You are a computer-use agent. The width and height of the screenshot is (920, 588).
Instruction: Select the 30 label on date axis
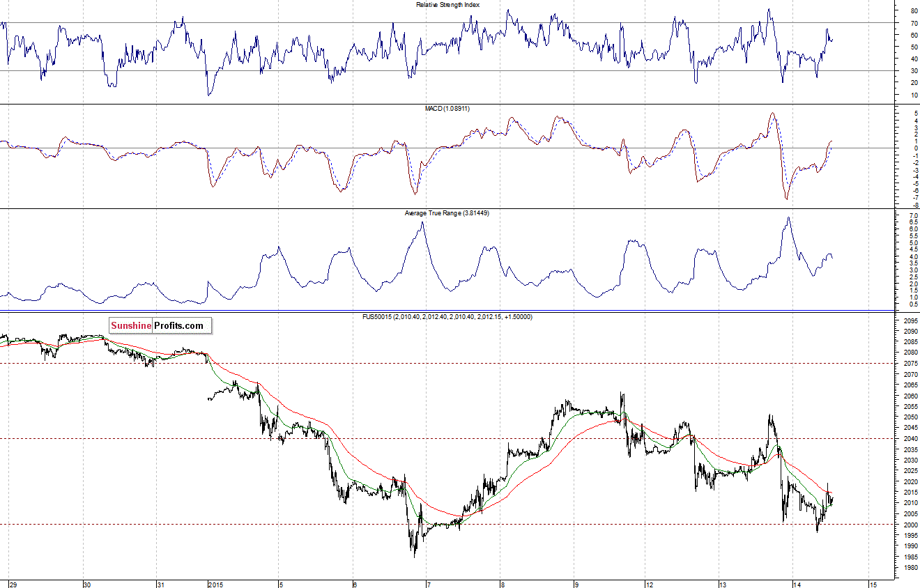click(x=88, y=584)
